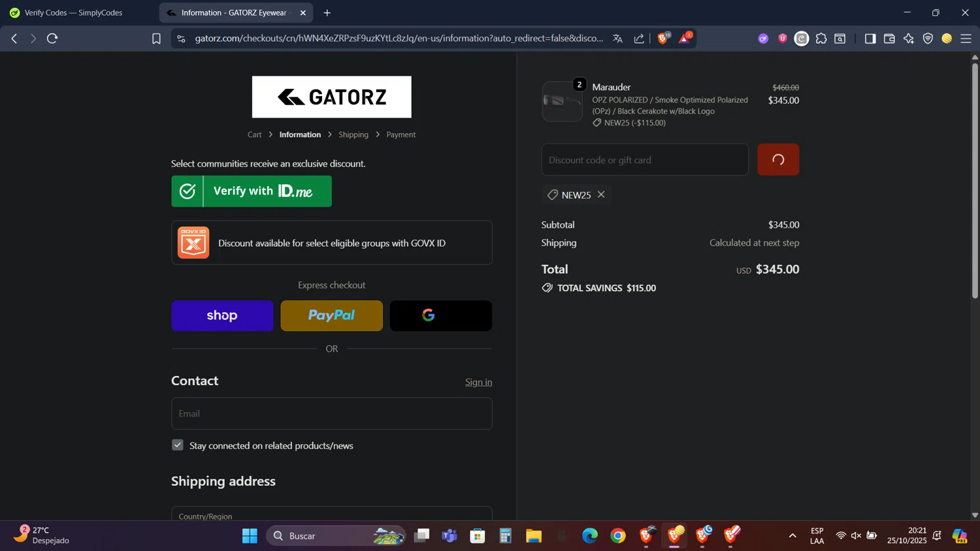Click TOTAL SAVINGS $115.00 text

click(x=606, y=288)
